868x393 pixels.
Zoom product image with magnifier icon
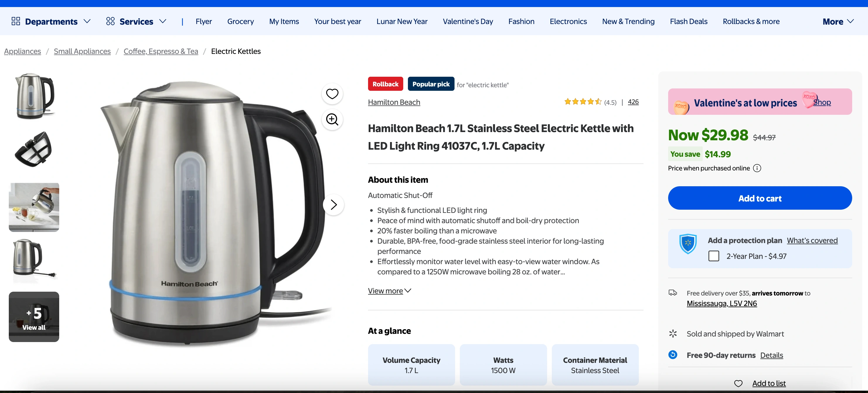[x=332, y=119]
